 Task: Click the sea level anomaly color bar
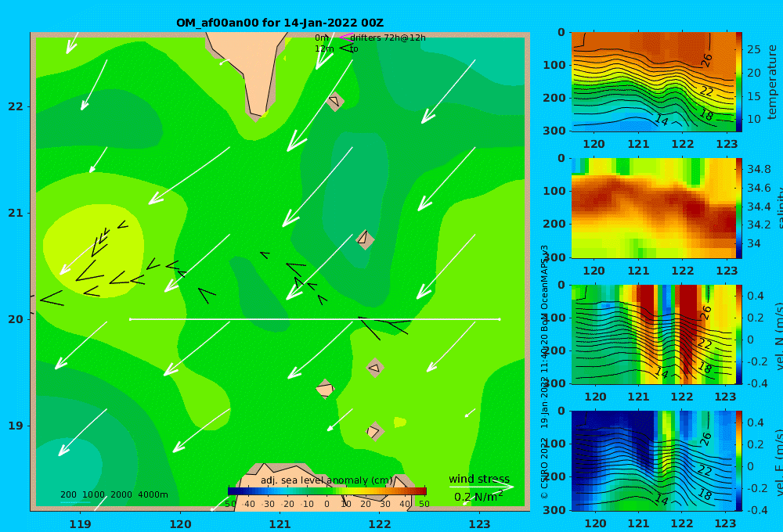click(x=327, y=491)
